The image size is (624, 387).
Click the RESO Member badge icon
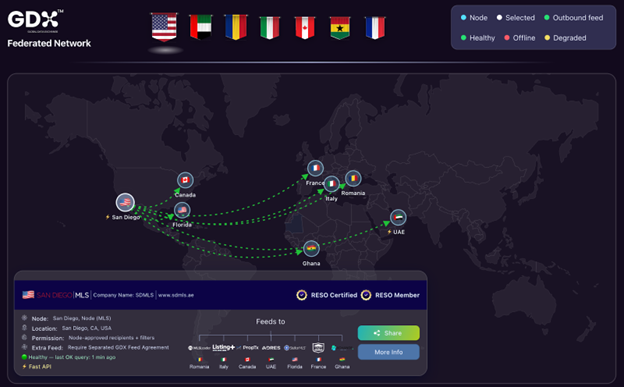[366, 295]
